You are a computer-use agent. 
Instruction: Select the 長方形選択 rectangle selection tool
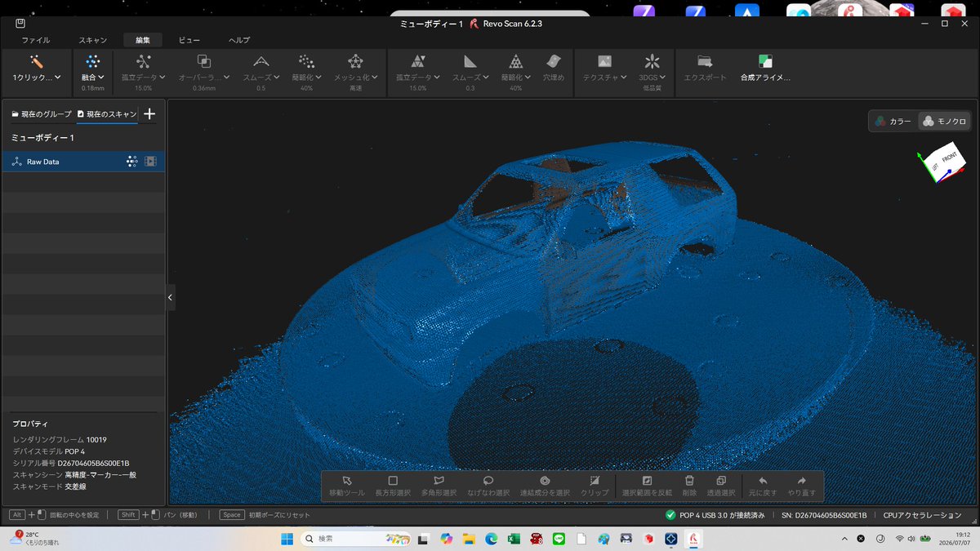393,481
